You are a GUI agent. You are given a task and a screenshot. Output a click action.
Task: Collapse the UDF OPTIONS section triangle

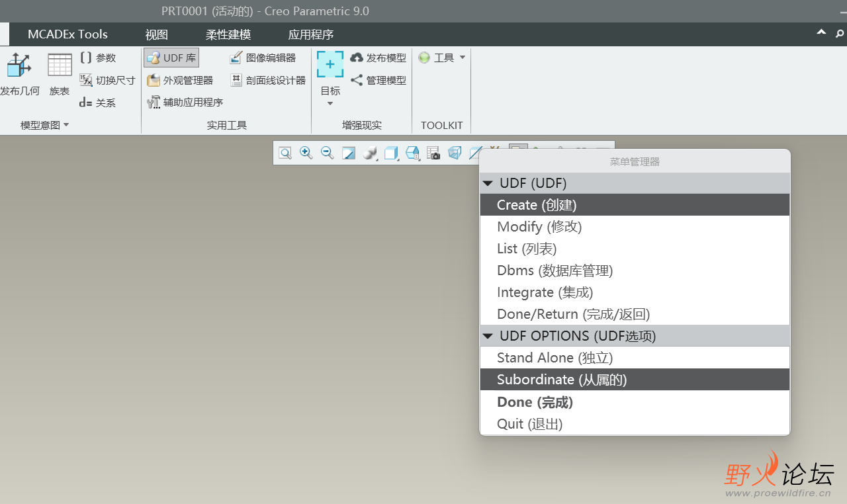488,336
